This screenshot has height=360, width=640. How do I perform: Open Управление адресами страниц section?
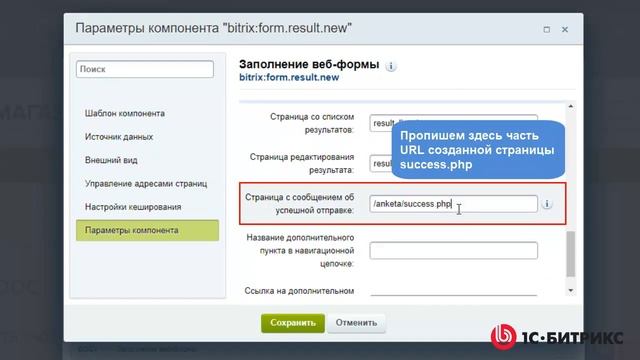tap(146, 184)
